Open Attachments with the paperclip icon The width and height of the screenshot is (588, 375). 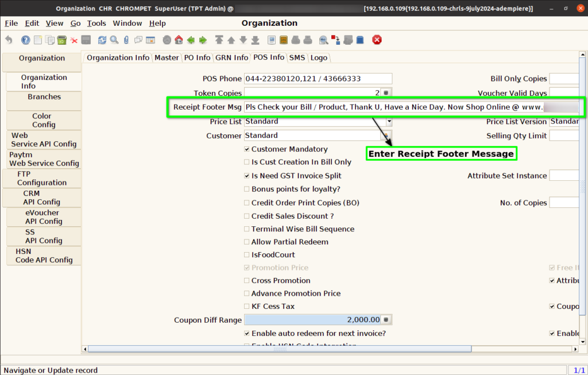[126, 40]
